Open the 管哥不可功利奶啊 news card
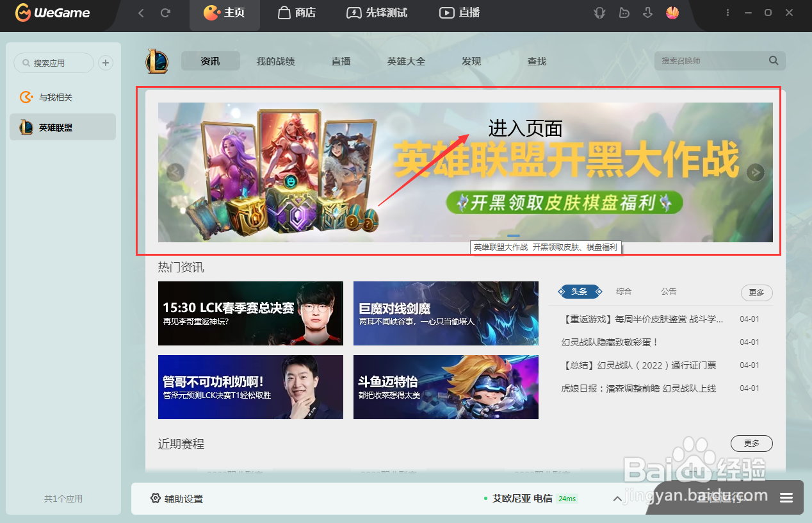Image resolution: width=812 pixels, height=523 pixels. [x=250, y=387]
